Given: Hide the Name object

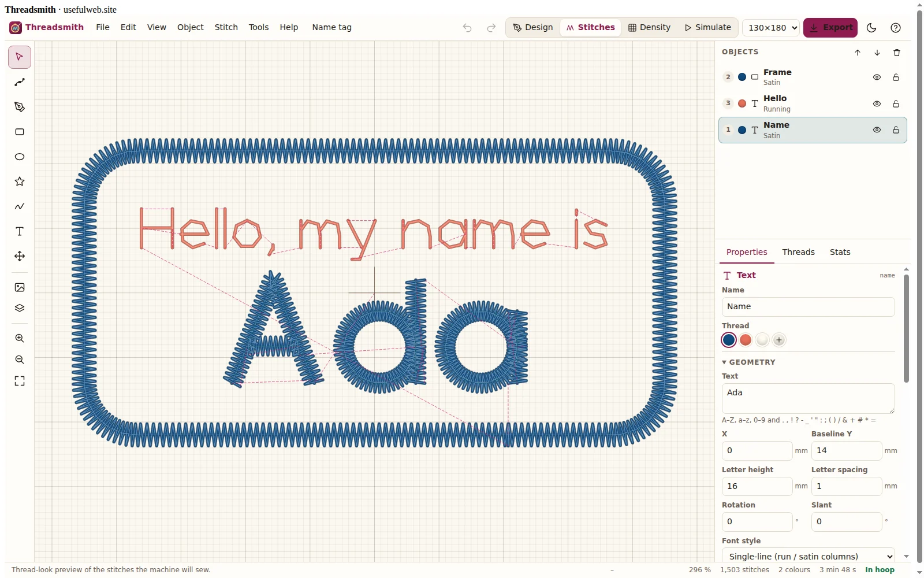Looking at the screenshot, I should pyautogui.click(x=877, y=130).
